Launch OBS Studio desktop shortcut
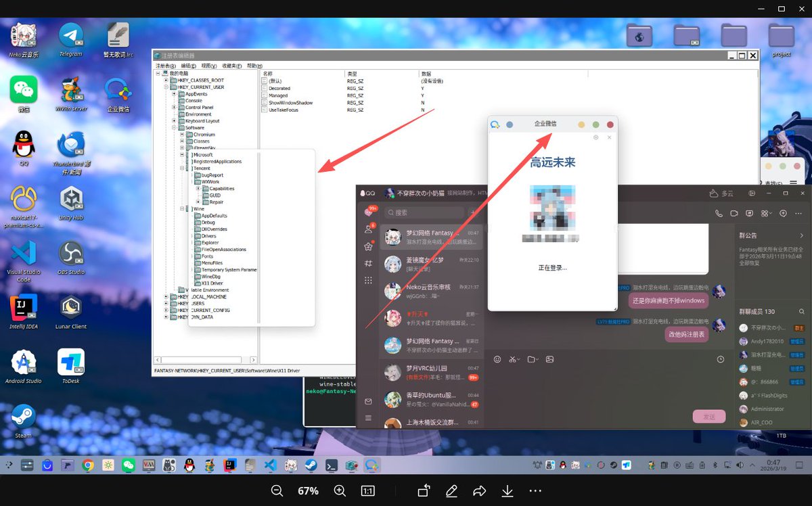812x506 pixels. (71, 258)
